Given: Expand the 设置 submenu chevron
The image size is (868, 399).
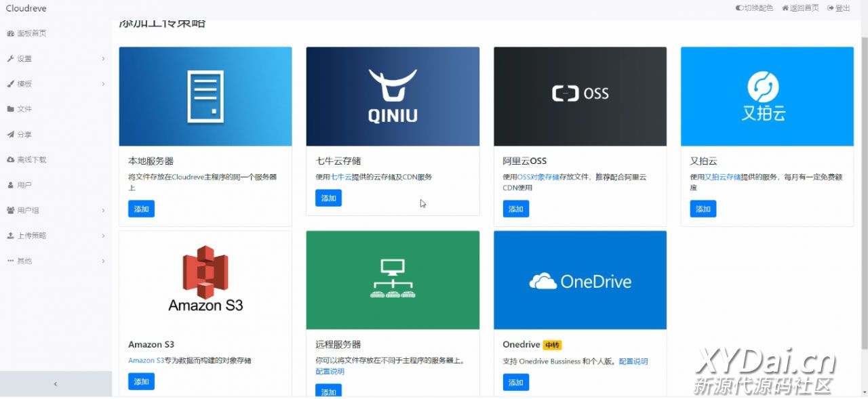Looking at the screenshot, I should 103,59.
